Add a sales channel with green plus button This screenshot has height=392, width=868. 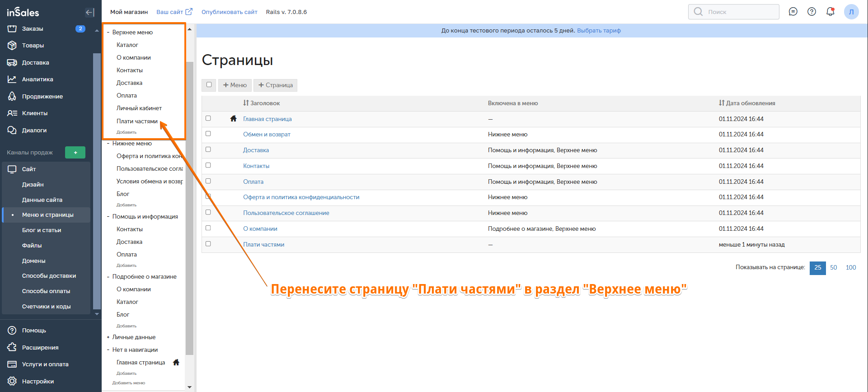[75, 153]
